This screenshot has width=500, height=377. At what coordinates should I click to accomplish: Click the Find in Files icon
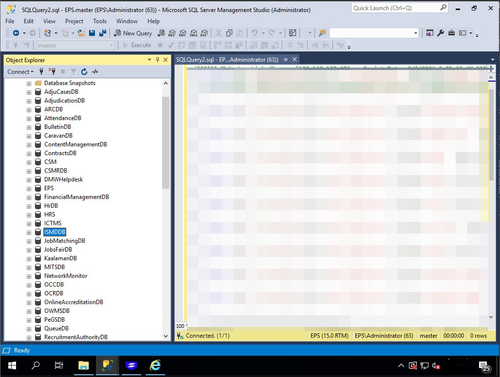pos(322,33)
